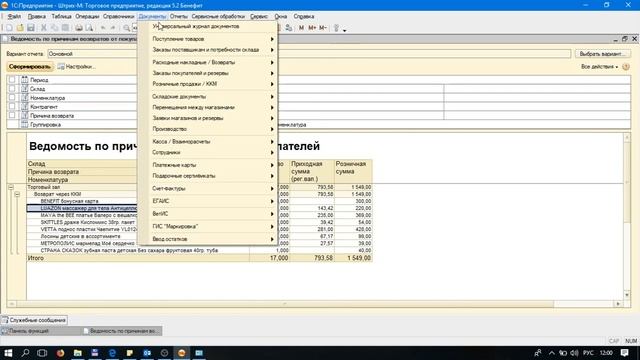Click the Save diskette toolbar icon
The height and width of the screenshot is (360, 640).
tap(31, 28)
